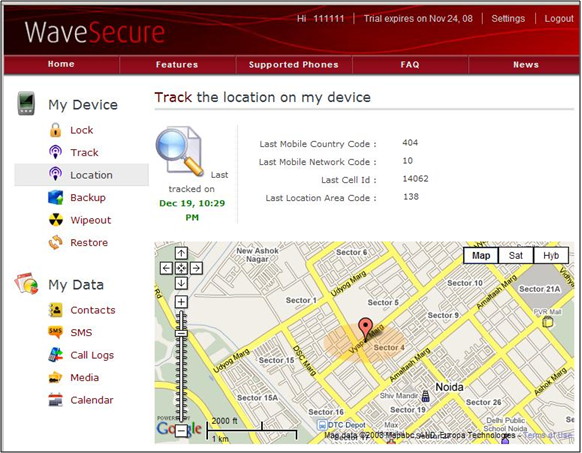Click the My Data section icon
Screen dimensions: 582x453
click(x=26, y=283)
